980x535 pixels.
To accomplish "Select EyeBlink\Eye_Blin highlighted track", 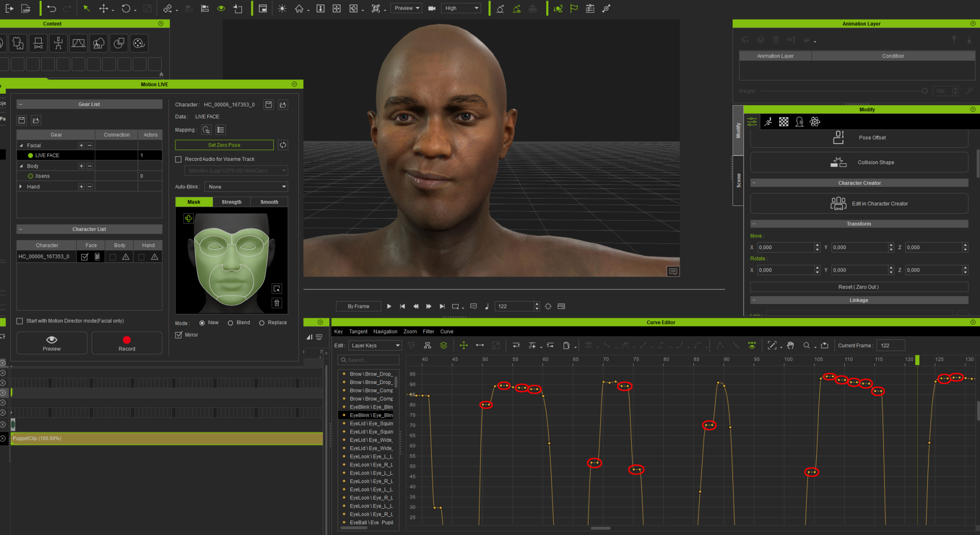I will point(368,415).
